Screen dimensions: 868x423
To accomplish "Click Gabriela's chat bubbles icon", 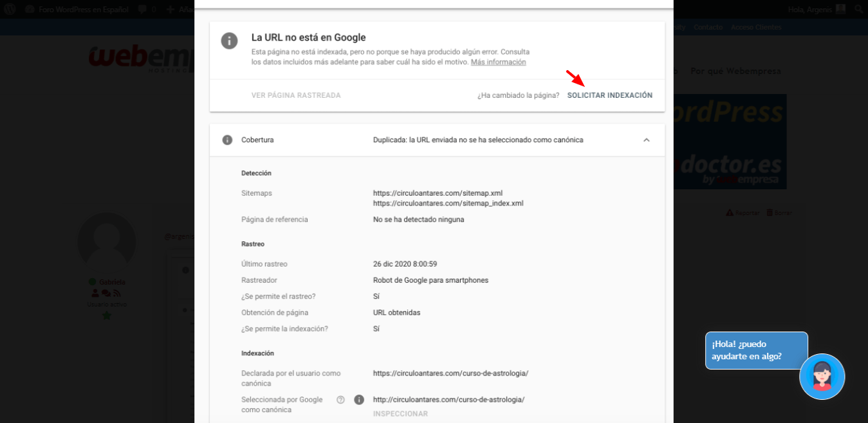I will tap(106, 293).
